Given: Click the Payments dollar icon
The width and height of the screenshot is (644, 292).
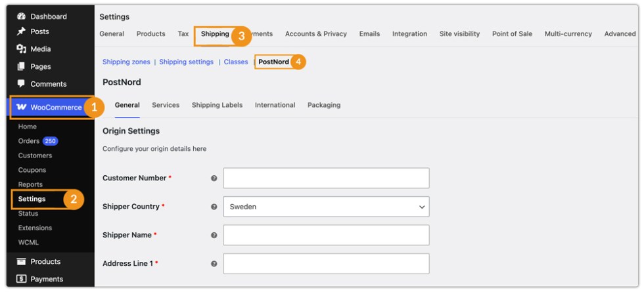Looking at the screenshot, I should [x=21, y=279].
